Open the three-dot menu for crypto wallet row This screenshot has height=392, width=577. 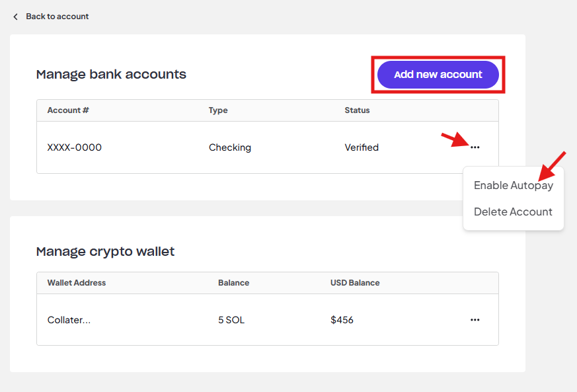pyautogui.click(x=475, y=319)
